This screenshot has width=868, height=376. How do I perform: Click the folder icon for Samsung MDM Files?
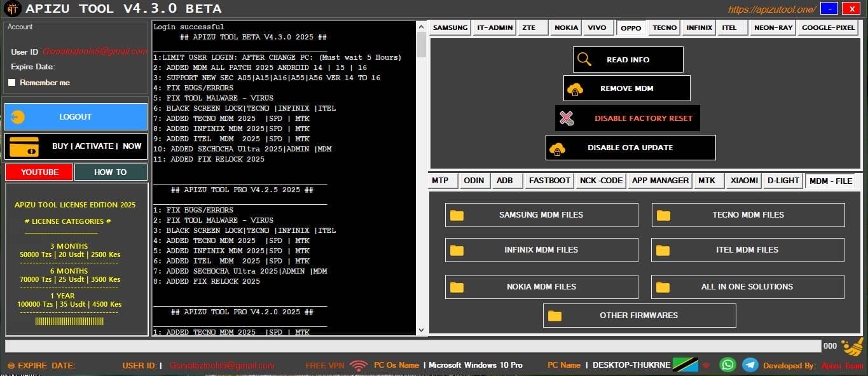tap(457, 215)
